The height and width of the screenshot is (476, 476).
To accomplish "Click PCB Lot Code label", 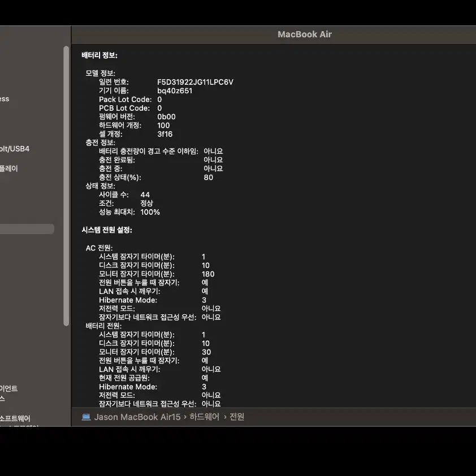I will pos(124,108).
